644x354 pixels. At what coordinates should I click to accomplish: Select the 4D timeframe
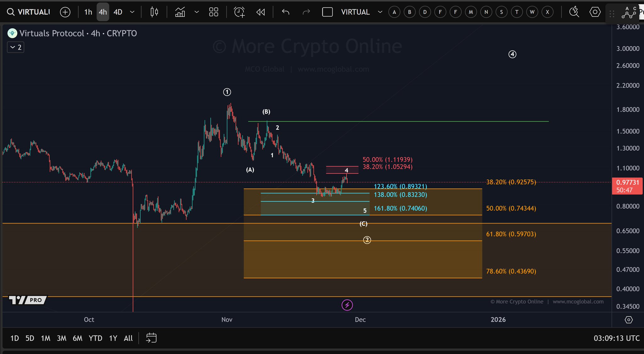[118, 12]
